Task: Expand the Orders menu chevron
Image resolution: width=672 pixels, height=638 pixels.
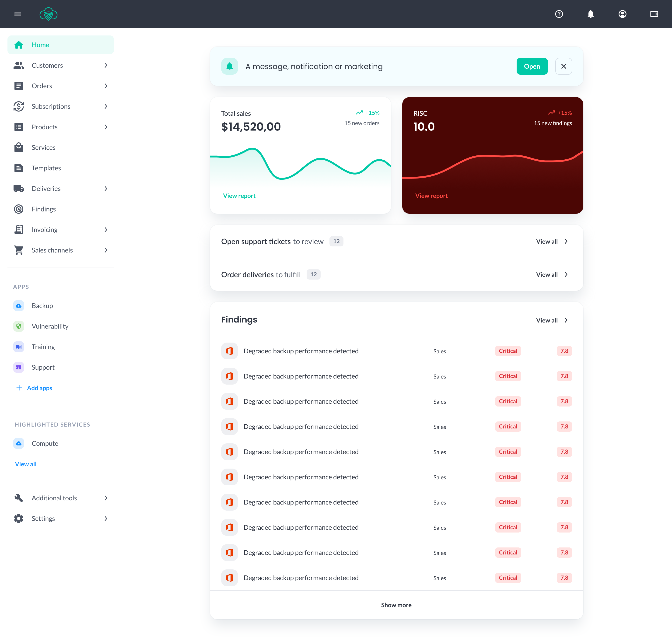Action: pos(106,86)
